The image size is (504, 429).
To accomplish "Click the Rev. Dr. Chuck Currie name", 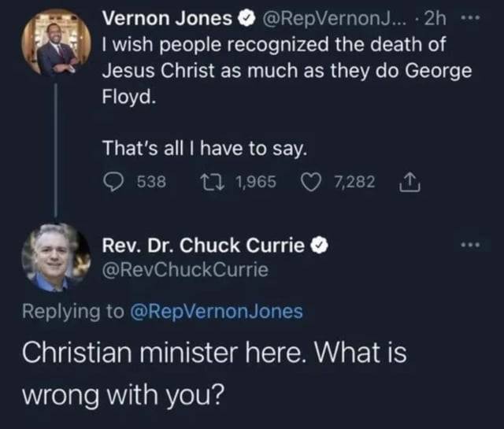I will tap(204, 246).
